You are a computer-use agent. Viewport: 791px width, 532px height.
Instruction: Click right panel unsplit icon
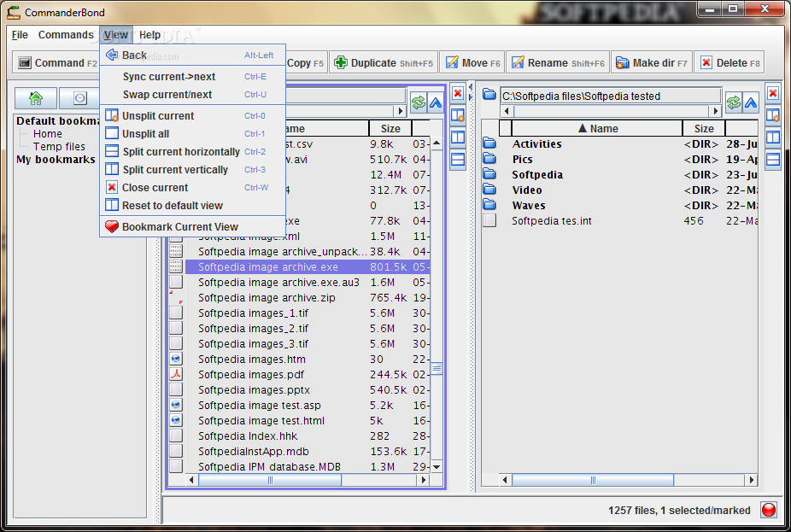tap(773, 115)
